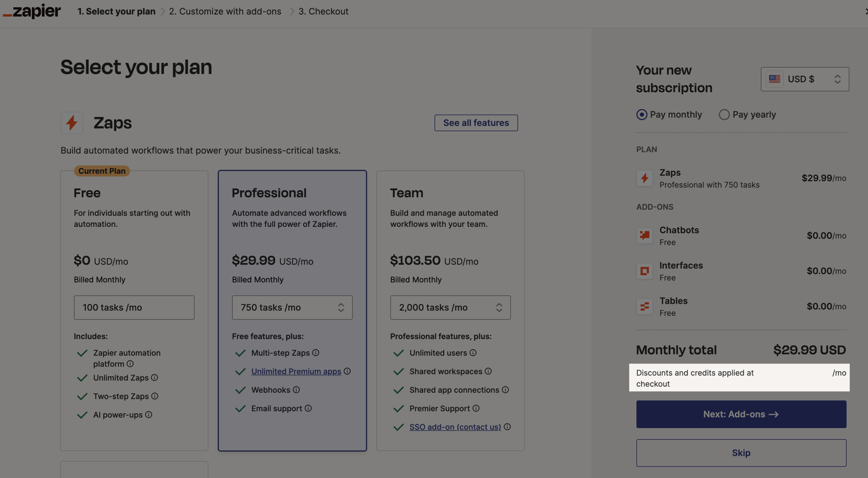The height and width of the screenshot is (478, 868).
Task: Click the Skip button
Action: pos(741,453)
